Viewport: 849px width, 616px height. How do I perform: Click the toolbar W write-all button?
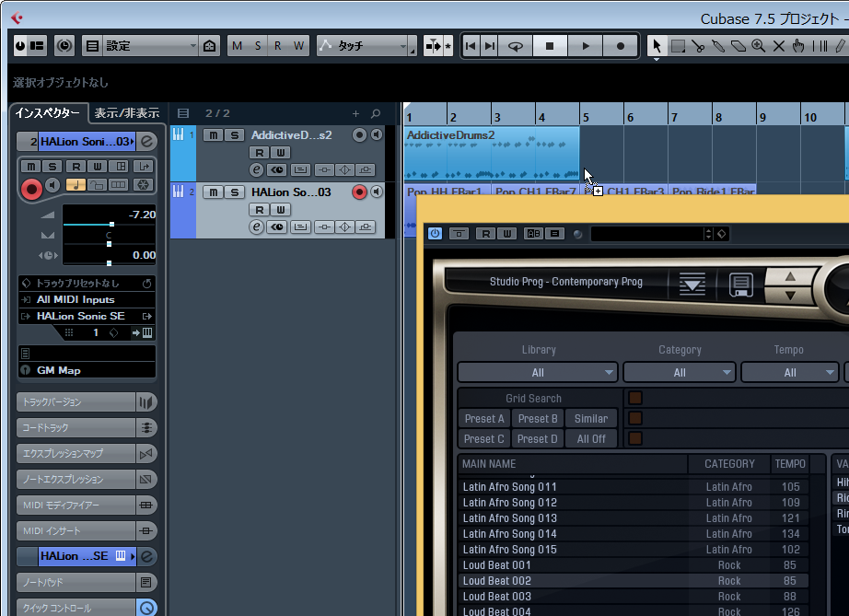[298, 46]
